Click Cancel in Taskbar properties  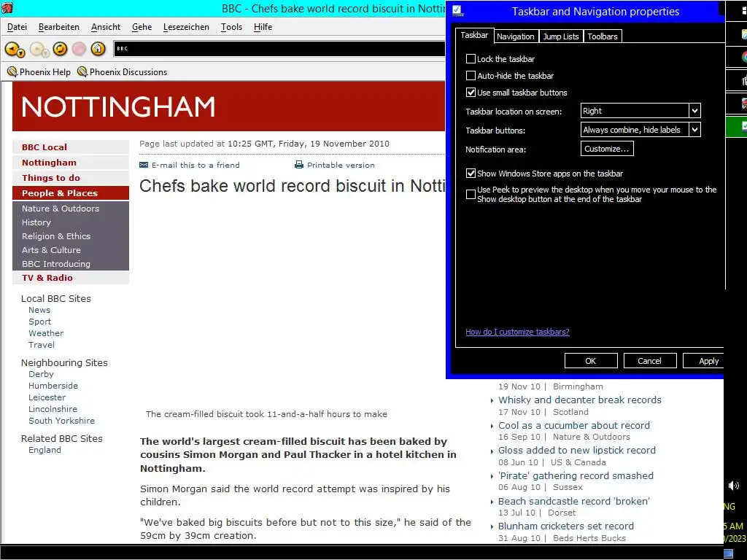(x=650, y=360)
